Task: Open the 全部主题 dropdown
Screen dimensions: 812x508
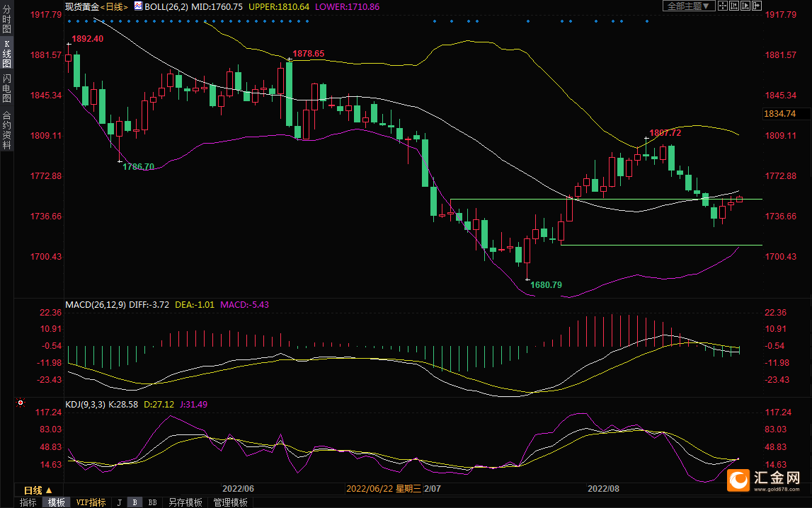Action: [689, 6]
